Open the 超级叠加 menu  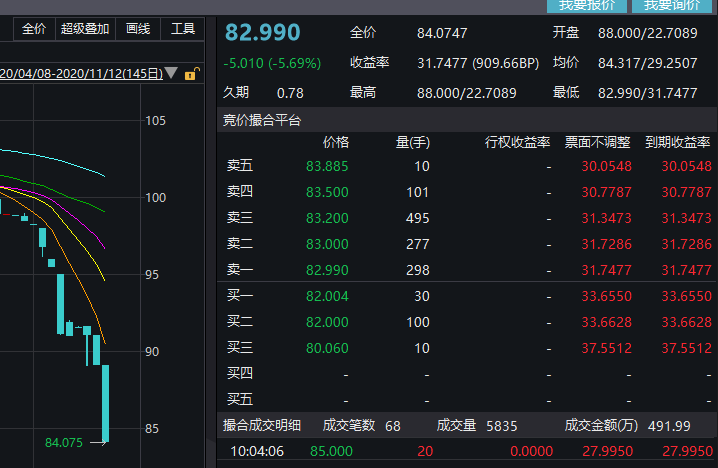(85, 29)
